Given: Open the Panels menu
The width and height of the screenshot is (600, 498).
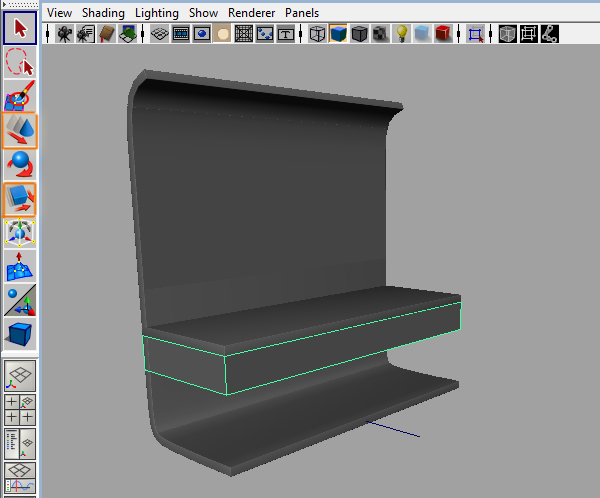Looking at the screenshot, I should pyautogui.click(x=302, y=13).
